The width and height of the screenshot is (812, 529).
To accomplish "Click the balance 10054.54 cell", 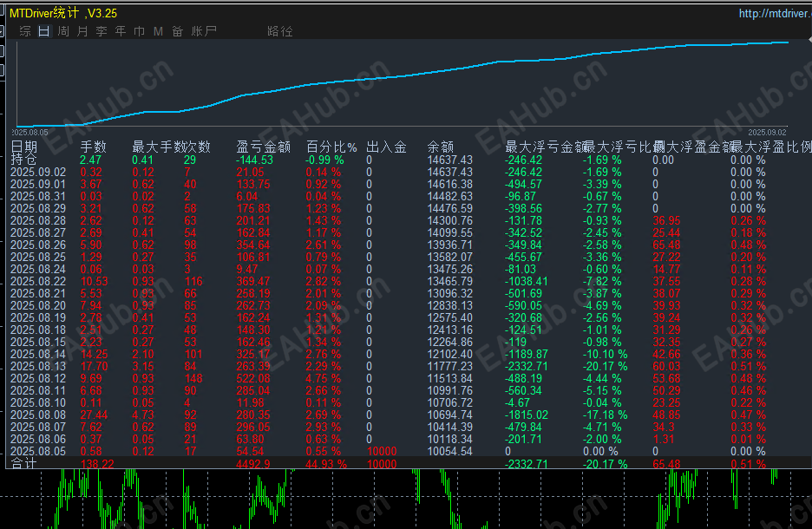I will (449, 451).
